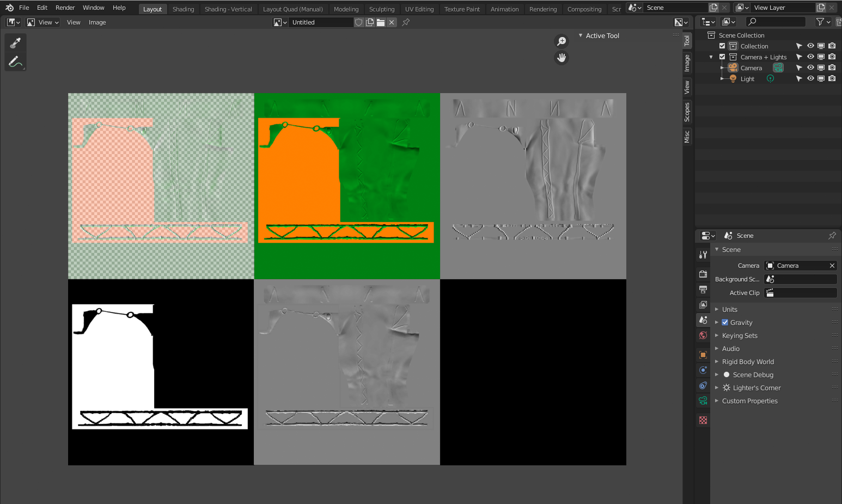Open the Texture properties tab

703,420
